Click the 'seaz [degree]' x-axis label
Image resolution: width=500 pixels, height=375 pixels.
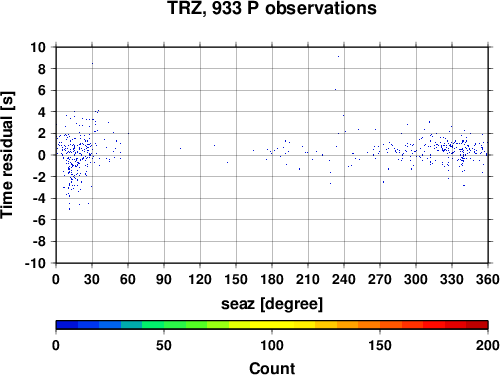pos(272,304)
